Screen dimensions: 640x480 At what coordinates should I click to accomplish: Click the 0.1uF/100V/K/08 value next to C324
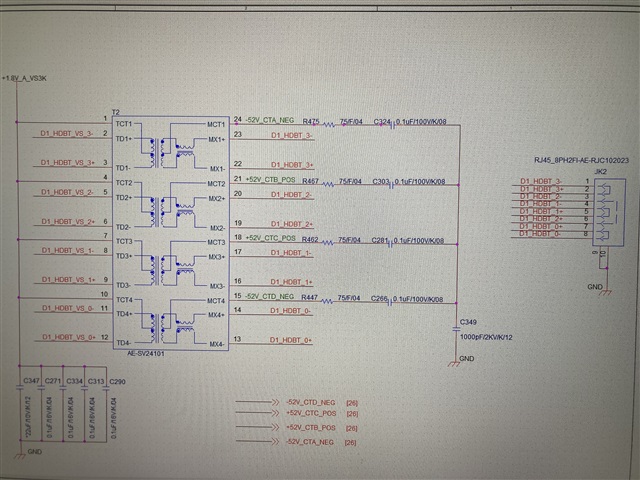tap(421, 122)
